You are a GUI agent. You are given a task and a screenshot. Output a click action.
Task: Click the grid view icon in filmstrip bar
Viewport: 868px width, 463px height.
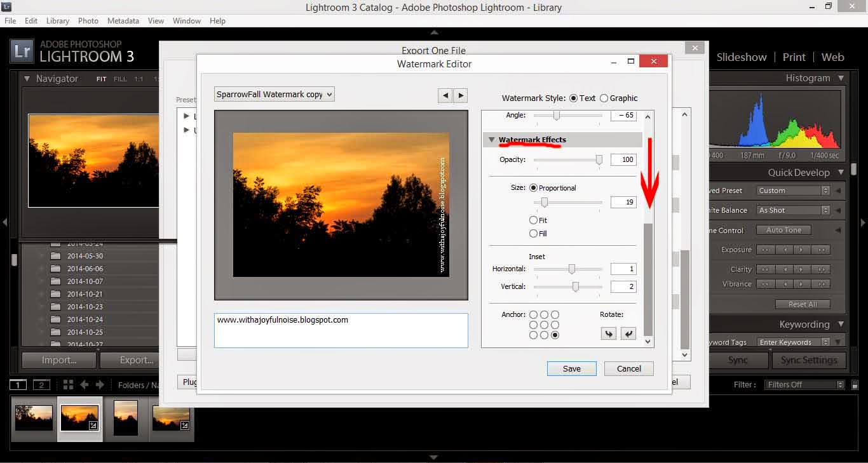68,385
